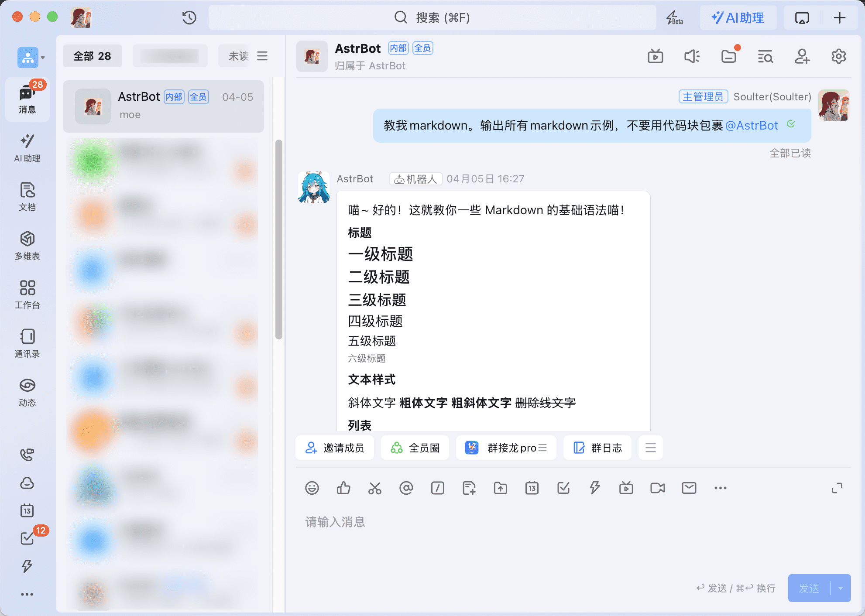
Task: Start a video meeting from the chat header
Action: [656, 56]
